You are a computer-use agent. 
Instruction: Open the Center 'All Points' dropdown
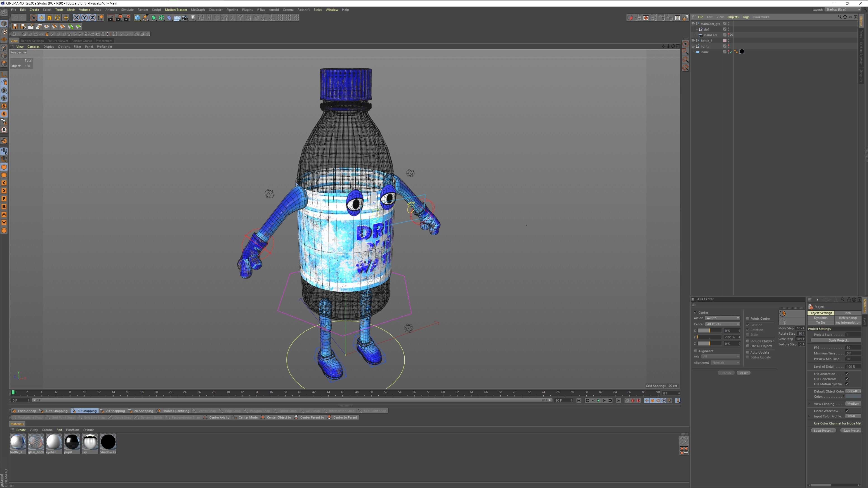pos(722,324)
